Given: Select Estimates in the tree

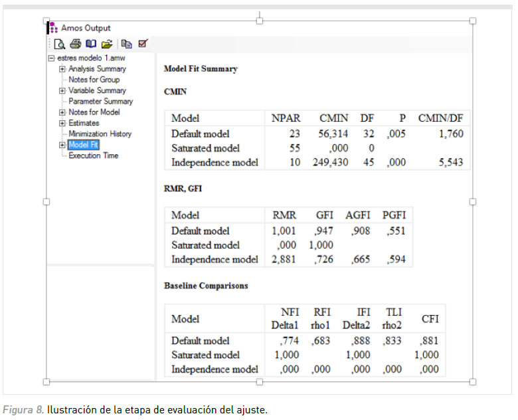Looking at the screenshot, I should pyautogui.click(x=84, y=123).
